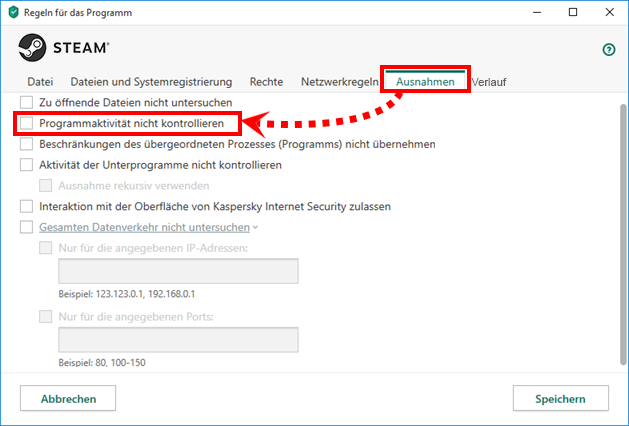Switch to the Netzwerkregeln tab
Viewport: 629px width, 426px height.
339,82
